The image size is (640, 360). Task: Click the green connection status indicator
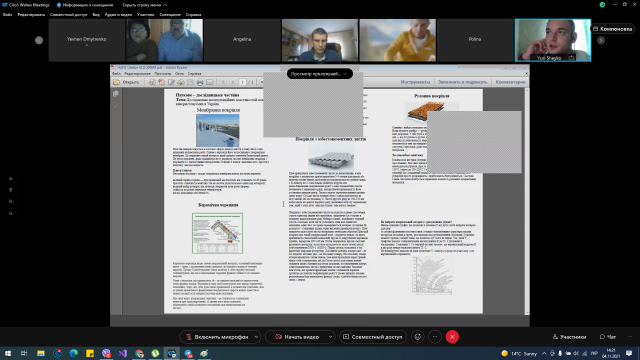point(602,5)
